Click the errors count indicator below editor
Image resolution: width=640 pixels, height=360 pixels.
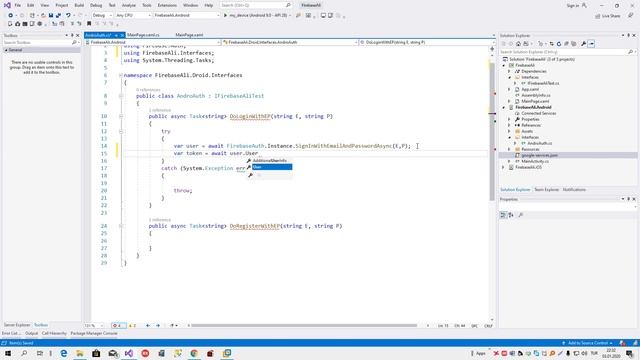pos(118,326)
